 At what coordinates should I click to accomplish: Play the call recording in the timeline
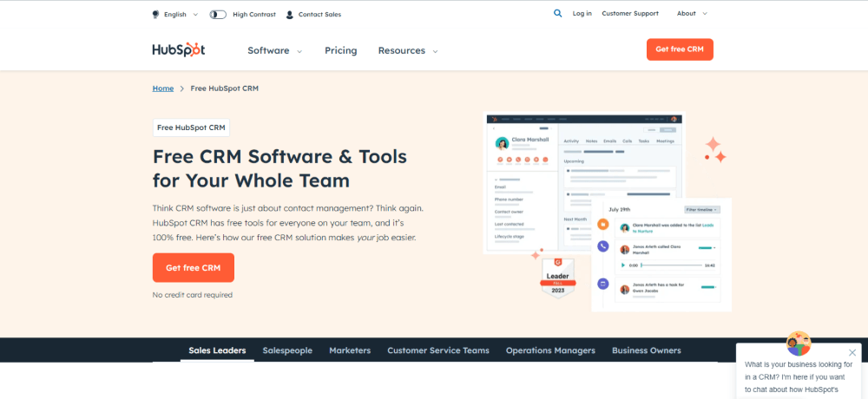(622, 265)
